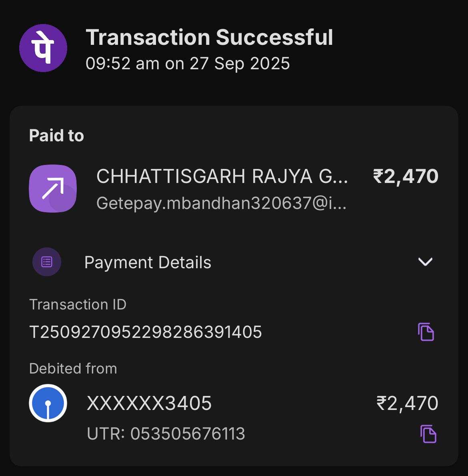Screen dimensions: 468x476
Task: Click the bold ₹2,470 paid amount
Action: (406, 177)
